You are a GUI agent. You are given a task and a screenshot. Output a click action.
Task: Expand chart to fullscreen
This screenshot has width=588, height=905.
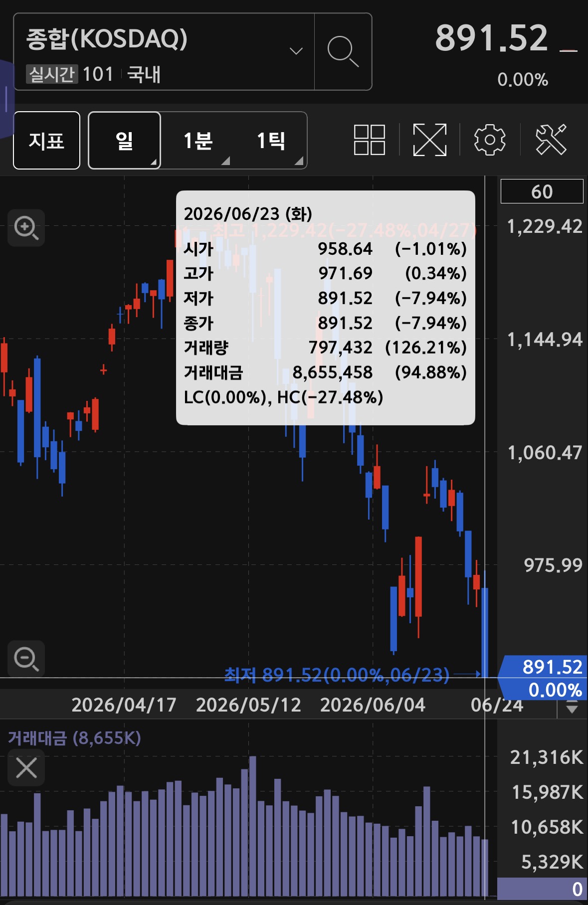click(x=430, y=140)
